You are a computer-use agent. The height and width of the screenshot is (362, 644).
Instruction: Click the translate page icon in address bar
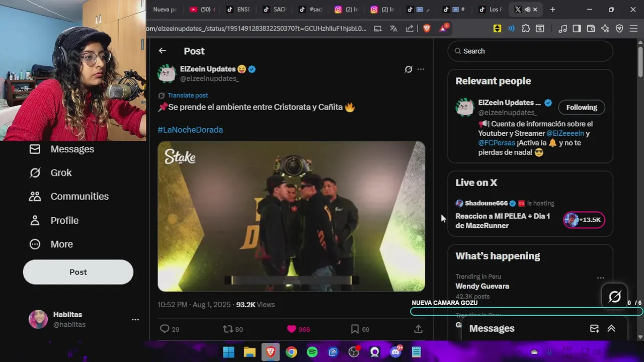(394, 29)
